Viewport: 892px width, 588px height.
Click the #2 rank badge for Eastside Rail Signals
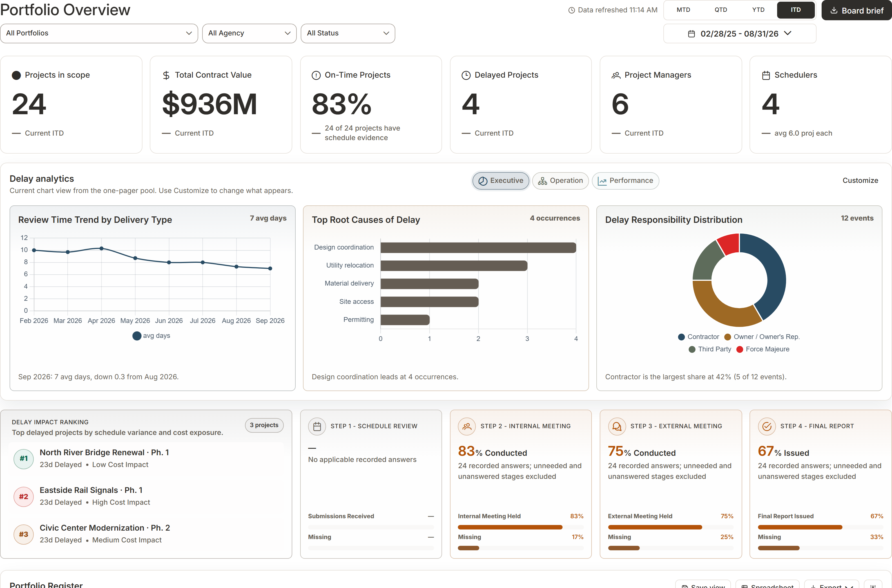pyautogui.click(x=24, y=497)
